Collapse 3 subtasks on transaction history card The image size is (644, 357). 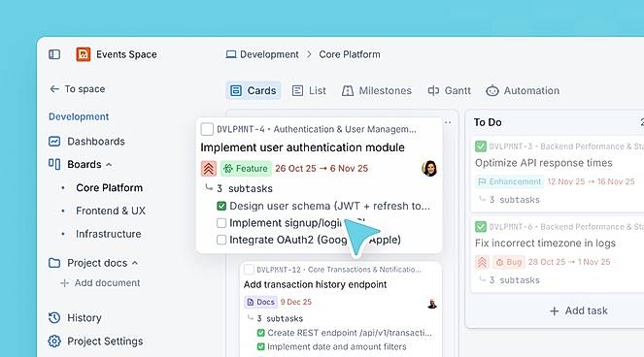tap(275, 318)
